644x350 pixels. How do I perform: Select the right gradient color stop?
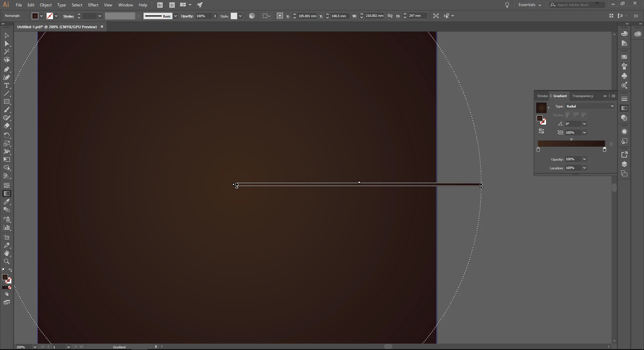pos(604,149)
